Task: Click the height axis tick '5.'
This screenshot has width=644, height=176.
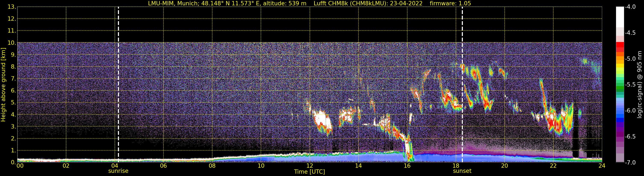Action: 13,102
